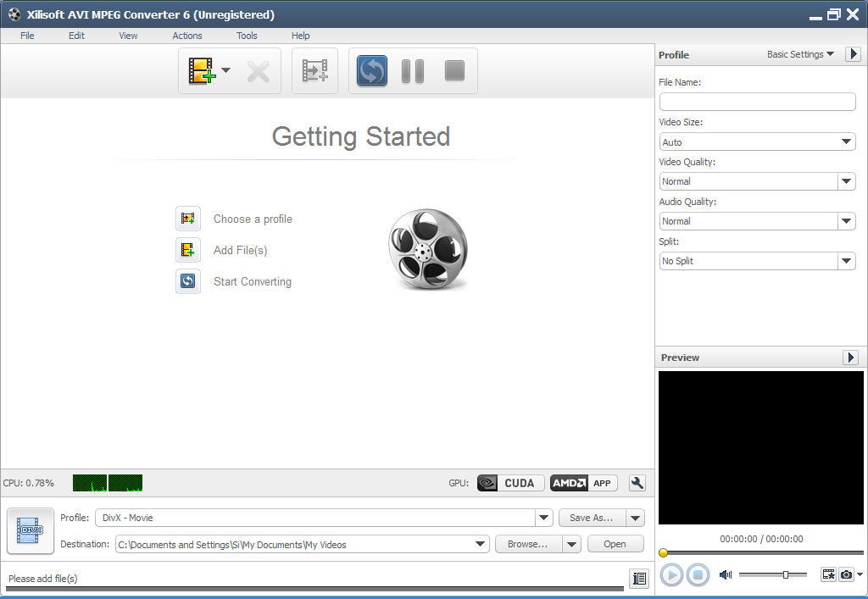Image resolution: width=868 pixels, height=599 pixels.
Task: Open the Actions menu
Action: click(186, 36)
